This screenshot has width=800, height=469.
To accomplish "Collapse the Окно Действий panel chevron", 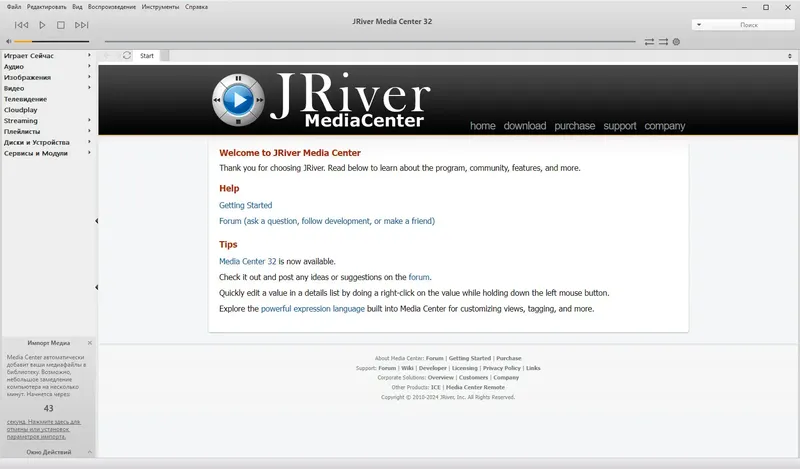I will [x=90, y=452].
